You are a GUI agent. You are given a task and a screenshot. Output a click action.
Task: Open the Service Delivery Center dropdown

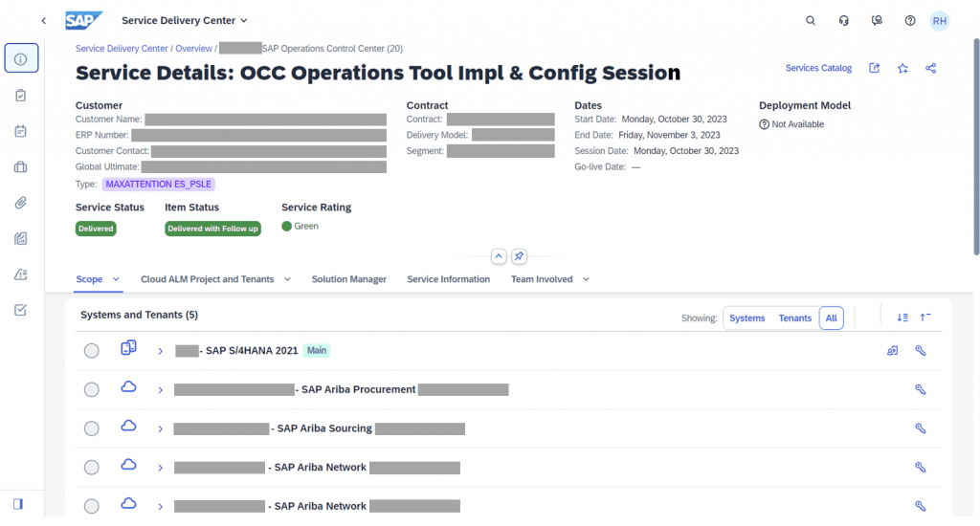click(x=184, y=20)
